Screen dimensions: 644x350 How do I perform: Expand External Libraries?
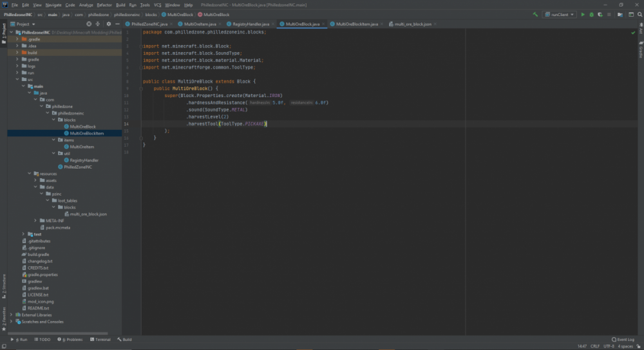point(12,315)
